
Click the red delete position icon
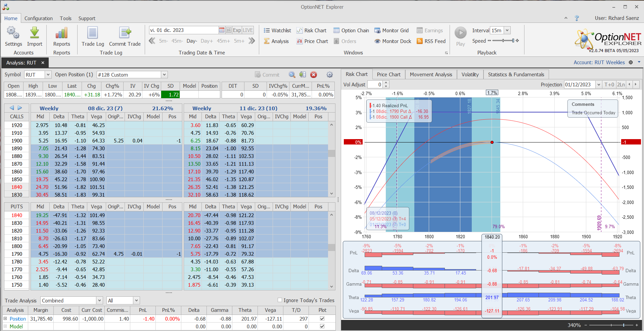314,75
